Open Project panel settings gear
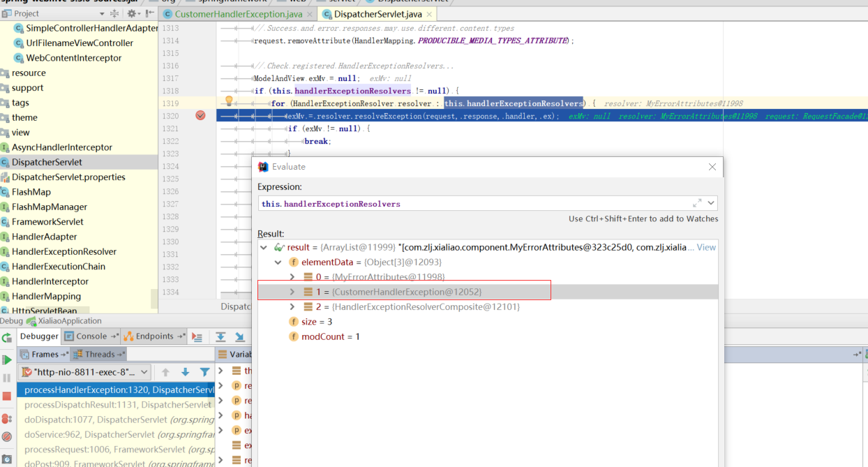This screenshot has width=868, height=467. (132, 13)
